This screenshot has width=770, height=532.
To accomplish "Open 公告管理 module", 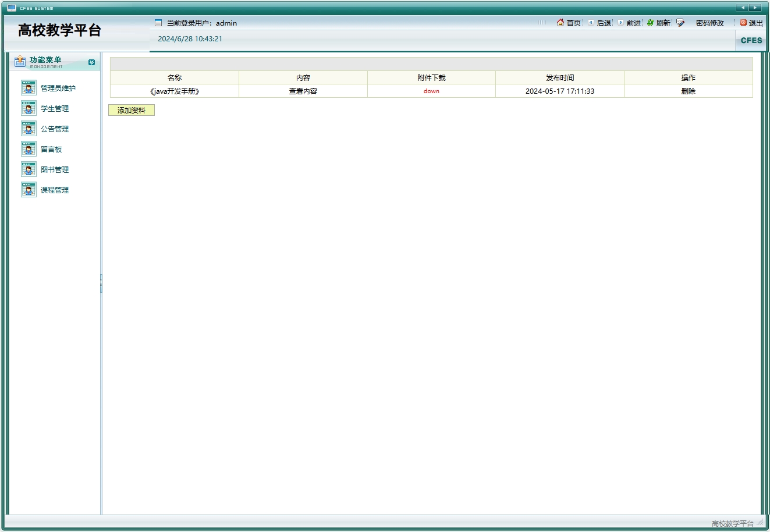I will [54, 129].
